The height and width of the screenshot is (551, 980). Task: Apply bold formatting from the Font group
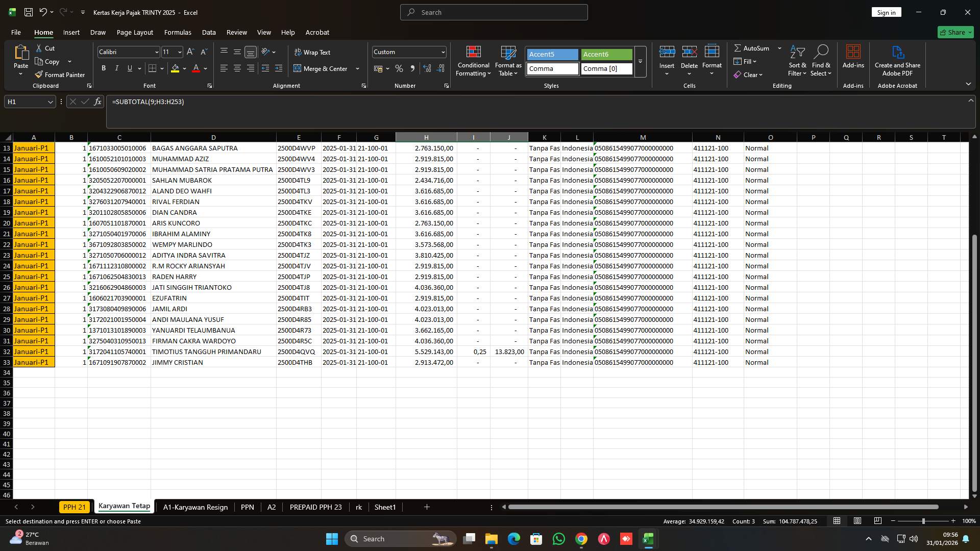pos(103,68)
